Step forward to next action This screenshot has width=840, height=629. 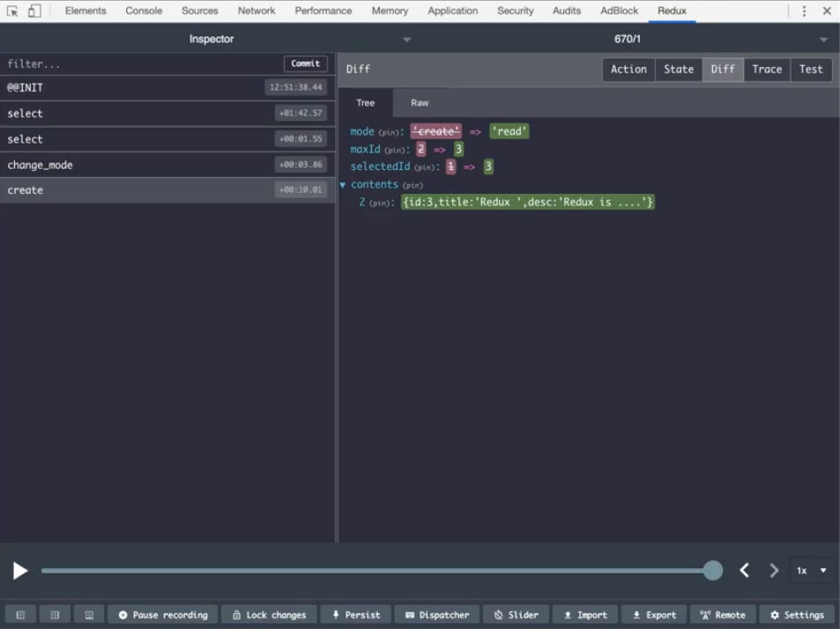tap(774, 571)
